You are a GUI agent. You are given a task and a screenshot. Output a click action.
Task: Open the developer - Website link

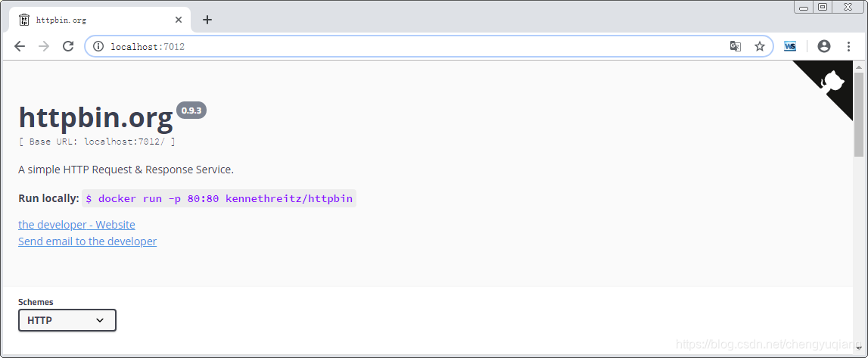tap(76, 225)
